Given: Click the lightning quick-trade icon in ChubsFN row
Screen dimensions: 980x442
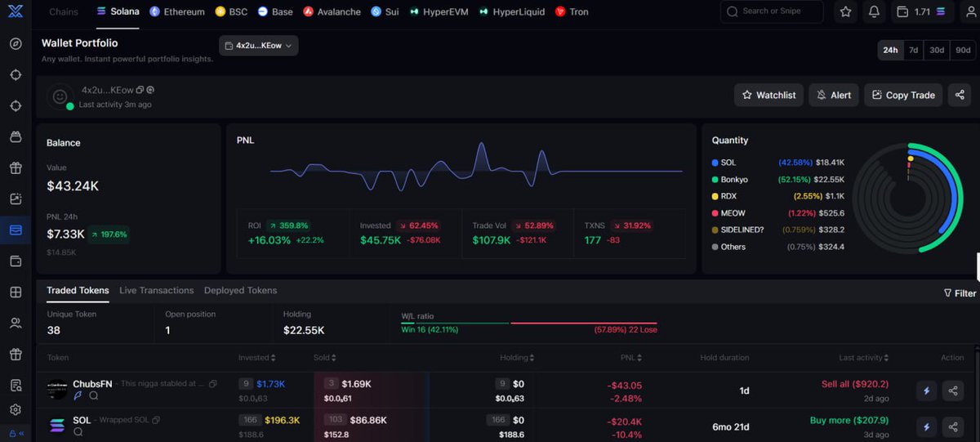Looking at the screenshot, I should click(x=926, y=391).
